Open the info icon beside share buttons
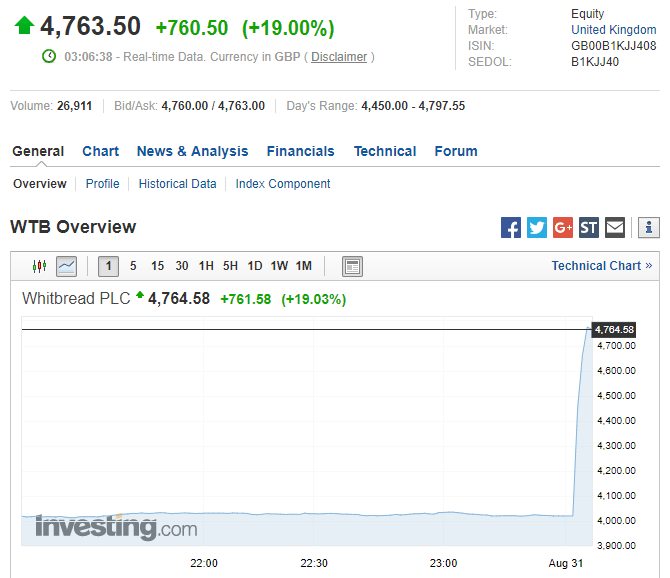 click(649, 228)
